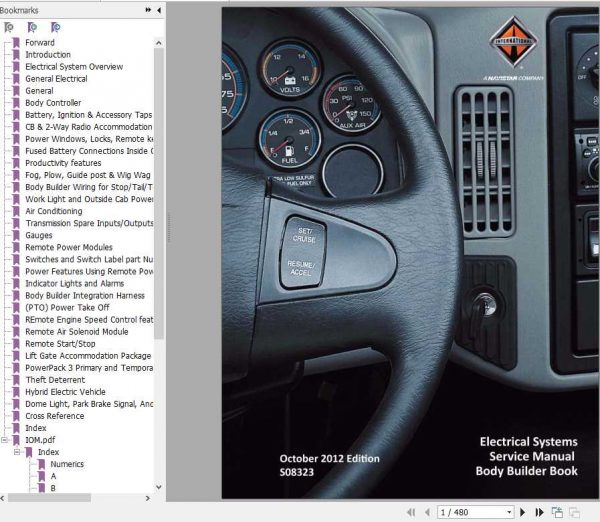Jump to last page button
This screenshot has height=522, width=600.
click(x=539, y=512)
